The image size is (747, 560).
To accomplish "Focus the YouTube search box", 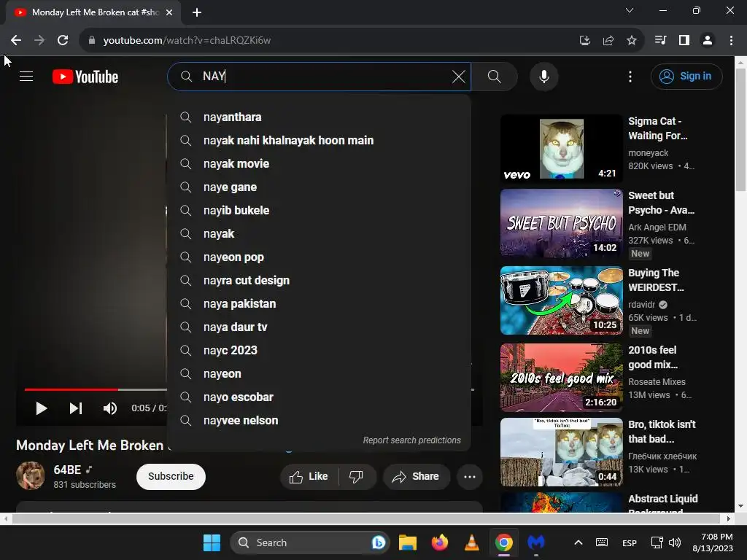I will (320, 76).
